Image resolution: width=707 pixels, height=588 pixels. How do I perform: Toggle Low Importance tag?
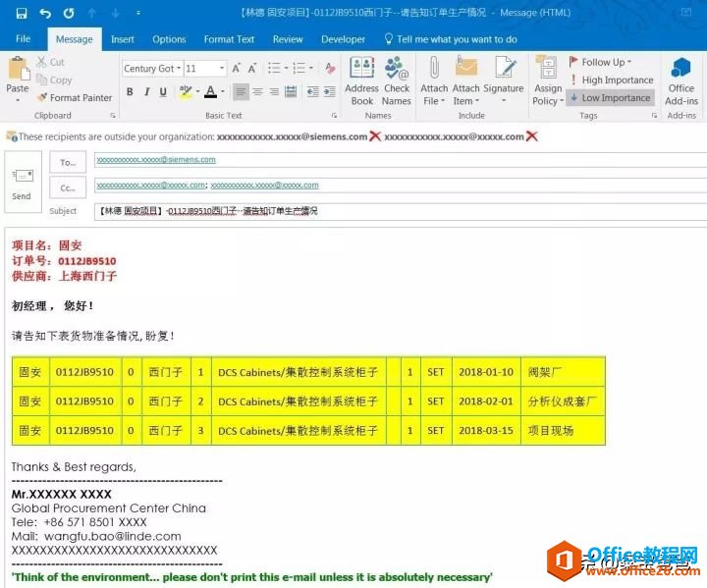[611, 98]
